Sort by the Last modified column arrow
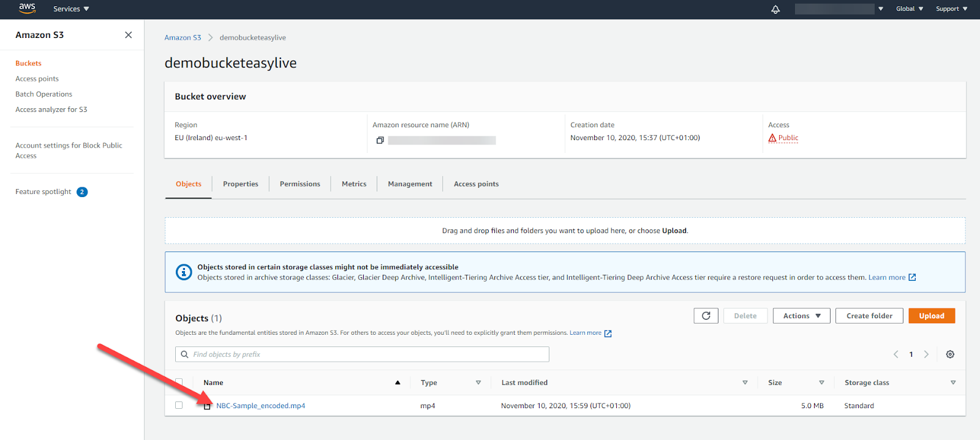The image size is (980, 440). [x=745, y=382]
